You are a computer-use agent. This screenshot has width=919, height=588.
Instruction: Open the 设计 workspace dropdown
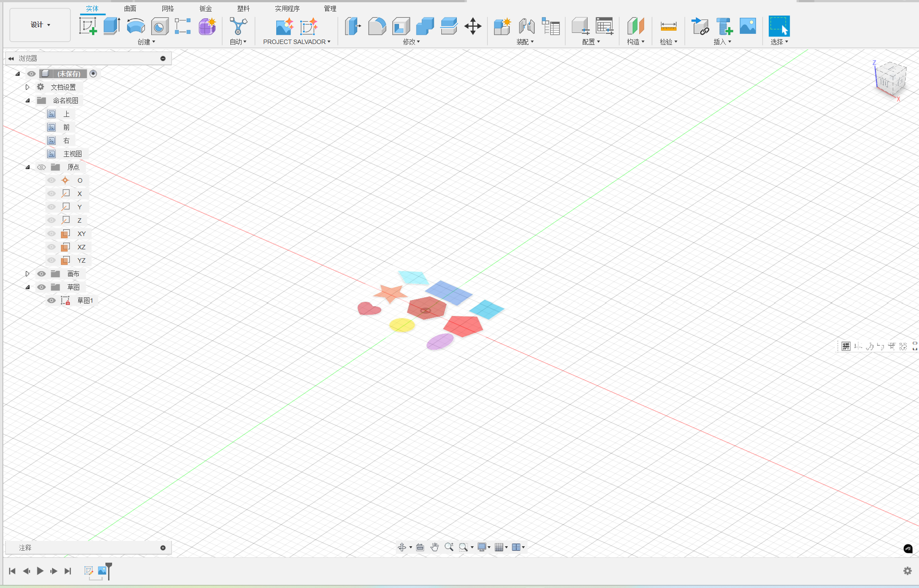click(40, 25)
